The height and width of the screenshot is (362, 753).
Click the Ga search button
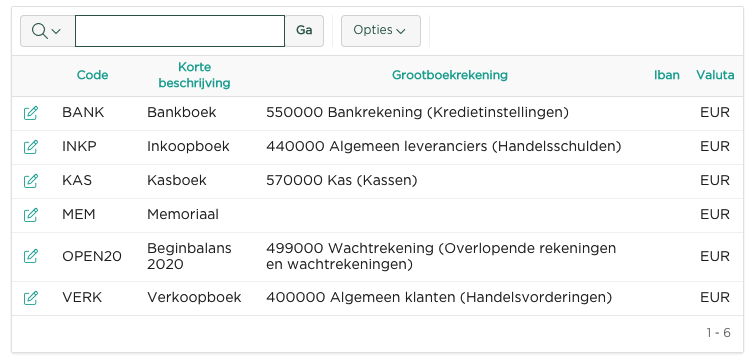[304, 31]
